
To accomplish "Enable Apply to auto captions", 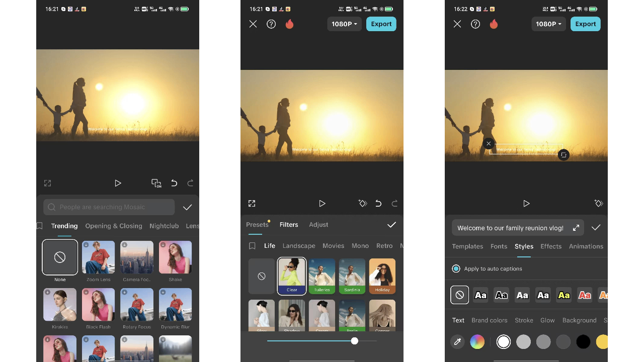I will click(x=456, y=268).
